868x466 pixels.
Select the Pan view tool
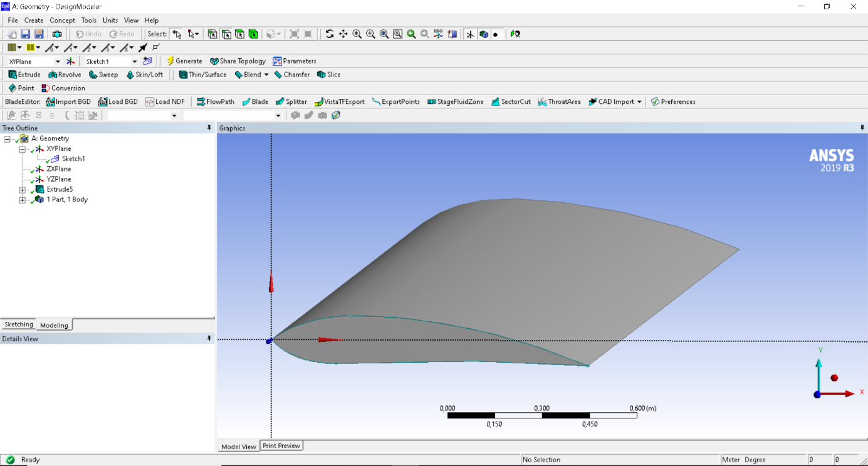(343, 34)
